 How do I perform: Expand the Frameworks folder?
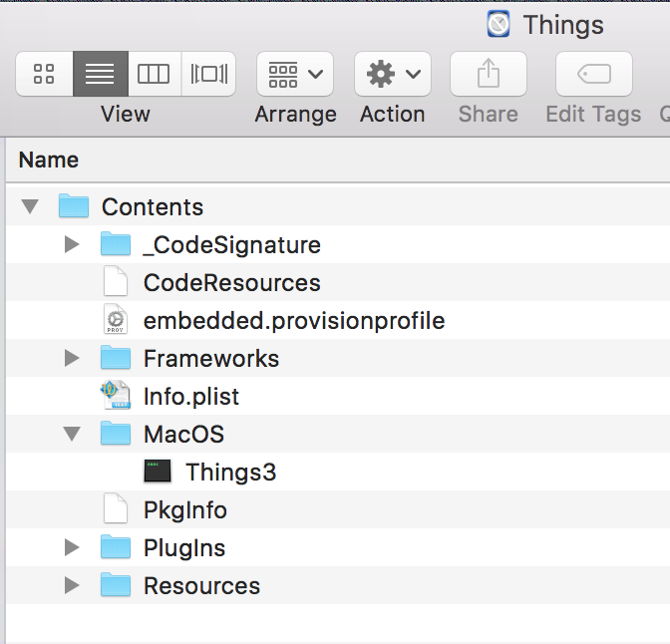72,358
